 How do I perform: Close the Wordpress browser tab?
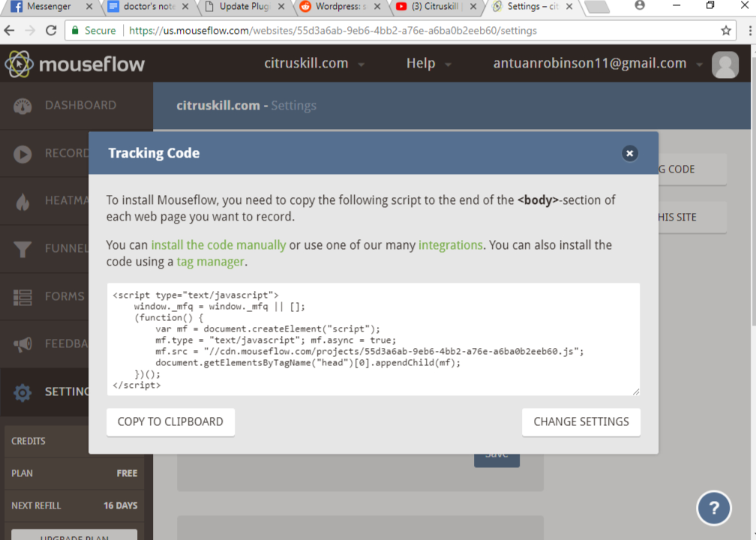377,7
